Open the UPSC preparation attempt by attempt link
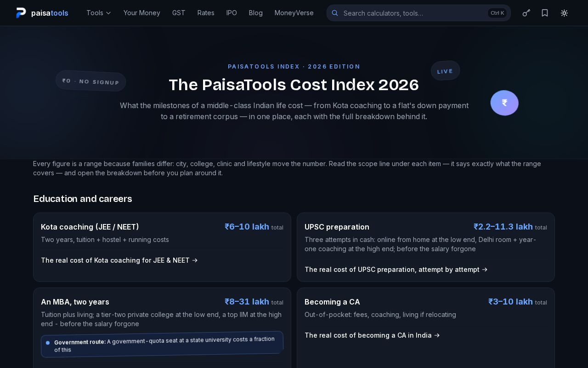 pyautogui.click(x=396, y=270)
